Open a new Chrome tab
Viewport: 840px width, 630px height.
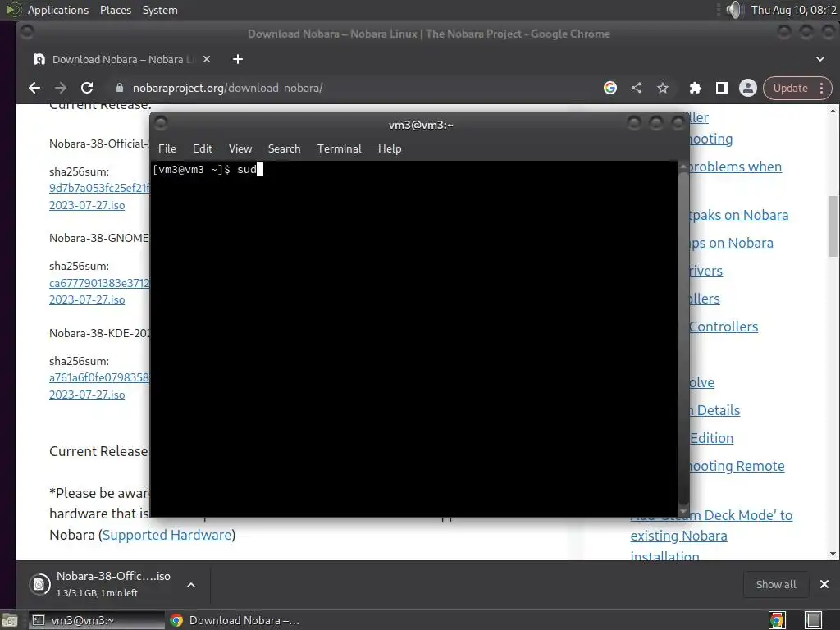pos(238,59)
